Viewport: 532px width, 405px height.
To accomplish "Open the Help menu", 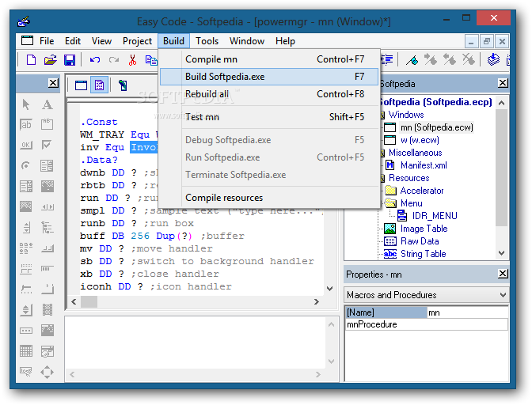I will point(285,41).
